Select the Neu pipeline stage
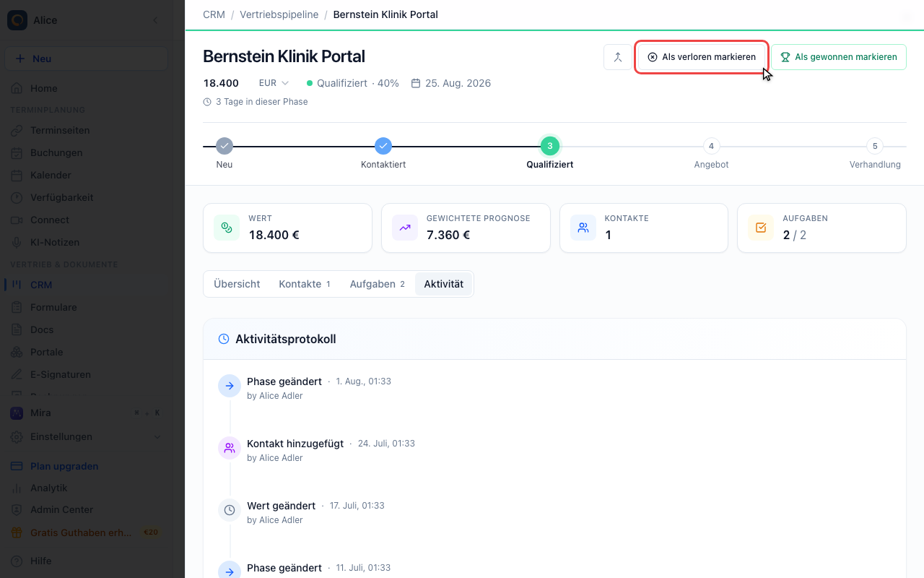The height and width of the screenshot is (578, 924). point(225,146)
